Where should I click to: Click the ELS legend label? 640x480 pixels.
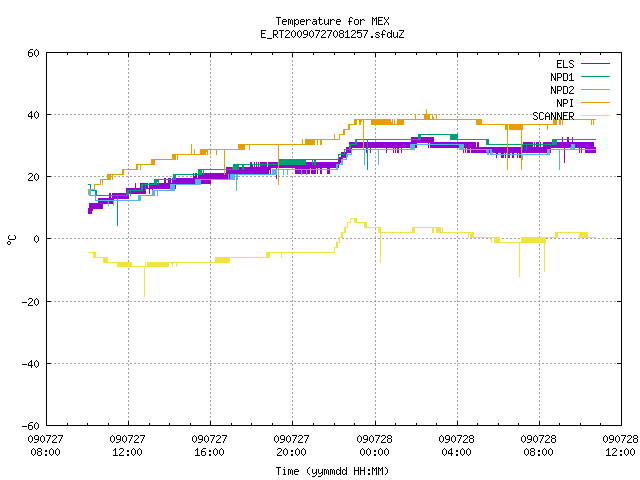pyautogui.click(x=565, y=64)
